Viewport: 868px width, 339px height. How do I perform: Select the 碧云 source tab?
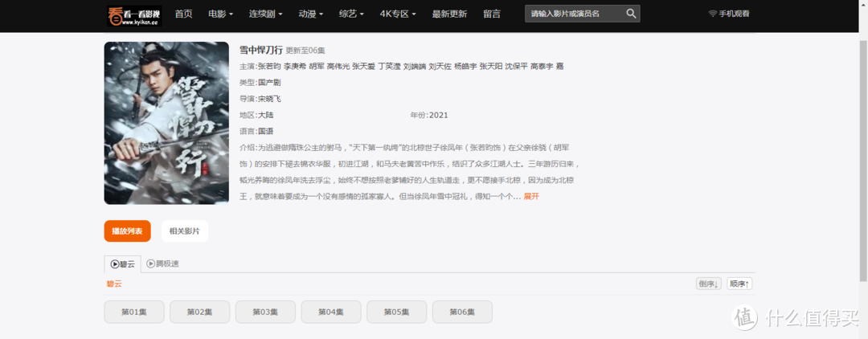point(123,264)
